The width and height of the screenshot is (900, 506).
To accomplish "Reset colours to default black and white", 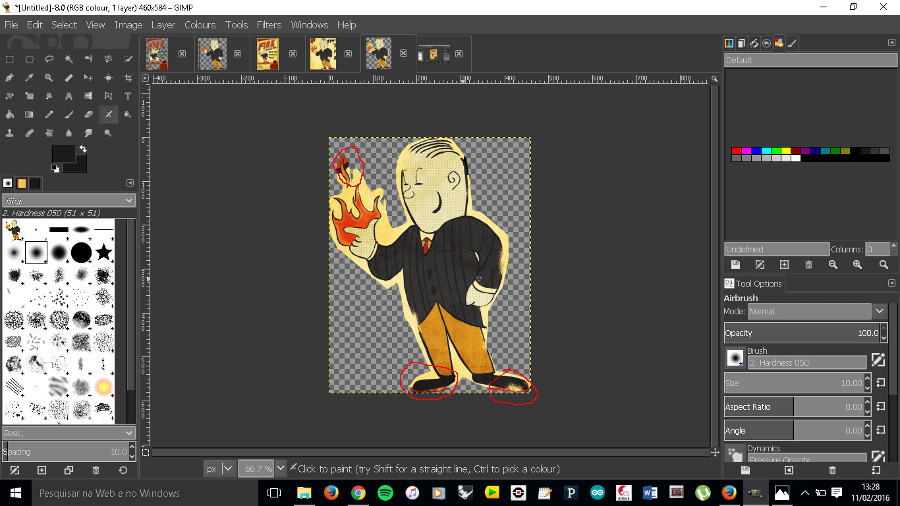I will (55, 168).
